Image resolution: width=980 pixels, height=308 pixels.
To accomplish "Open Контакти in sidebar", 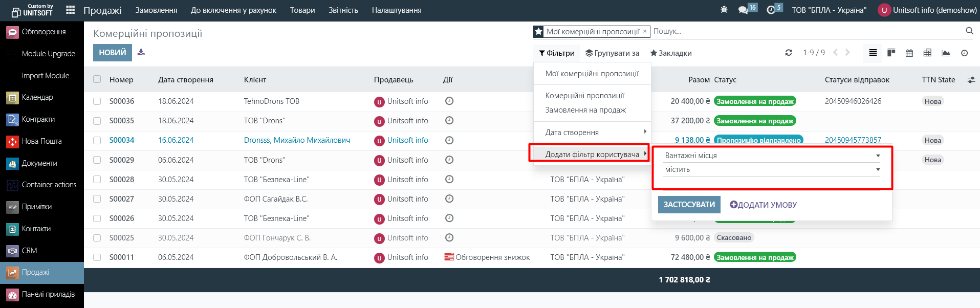I will [x=42, y=229].
